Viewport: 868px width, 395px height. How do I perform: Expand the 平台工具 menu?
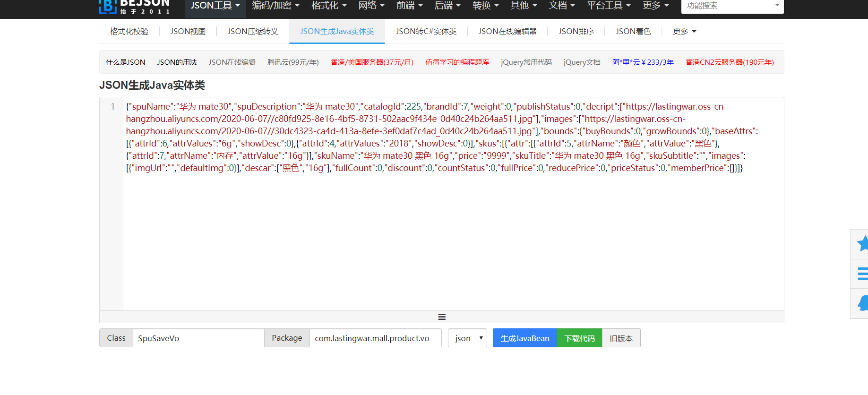coord(609,6)
